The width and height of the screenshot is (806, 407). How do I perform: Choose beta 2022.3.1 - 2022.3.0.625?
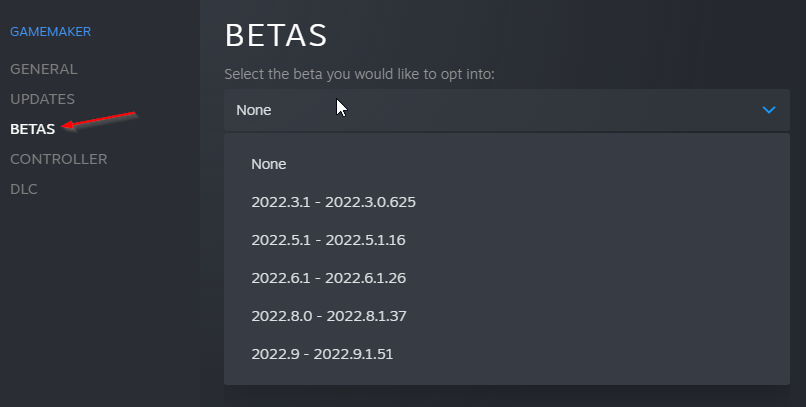333,202
